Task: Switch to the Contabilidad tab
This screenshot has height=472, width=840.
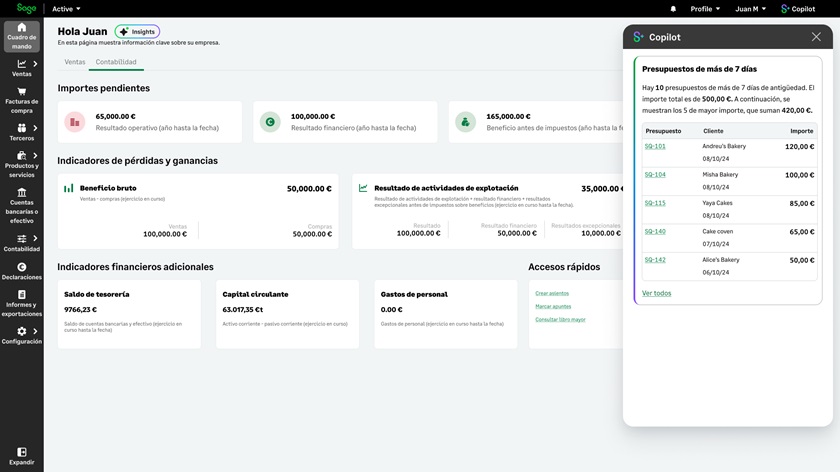Action: coord(116,62)
